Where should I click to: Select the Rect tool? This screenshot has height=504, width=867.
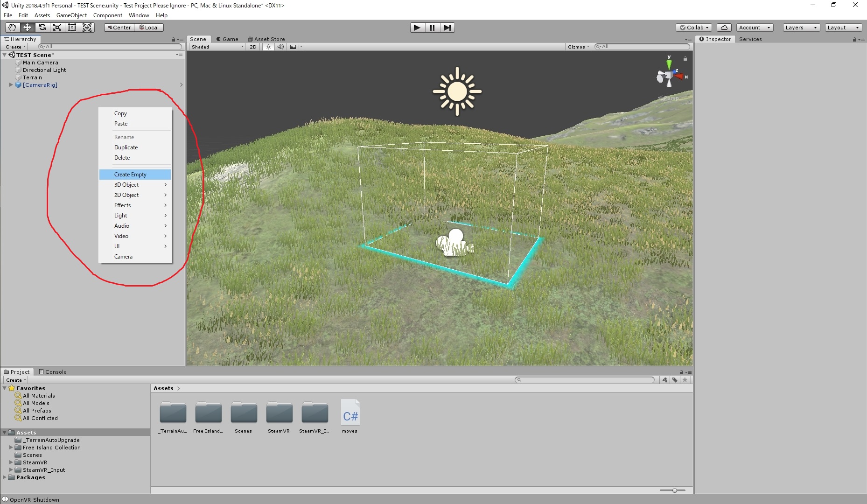click(72, 27)
